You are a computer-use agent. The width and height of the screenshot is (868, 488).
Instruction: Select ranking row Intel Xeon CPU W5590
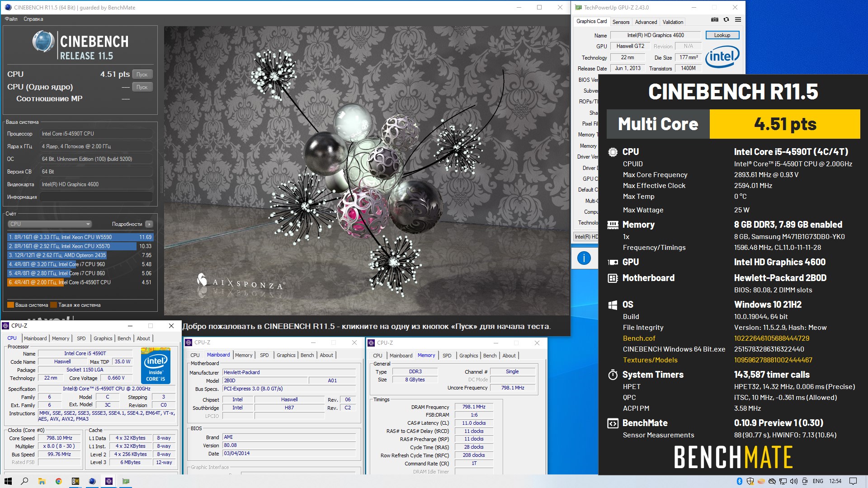(80, 237)
